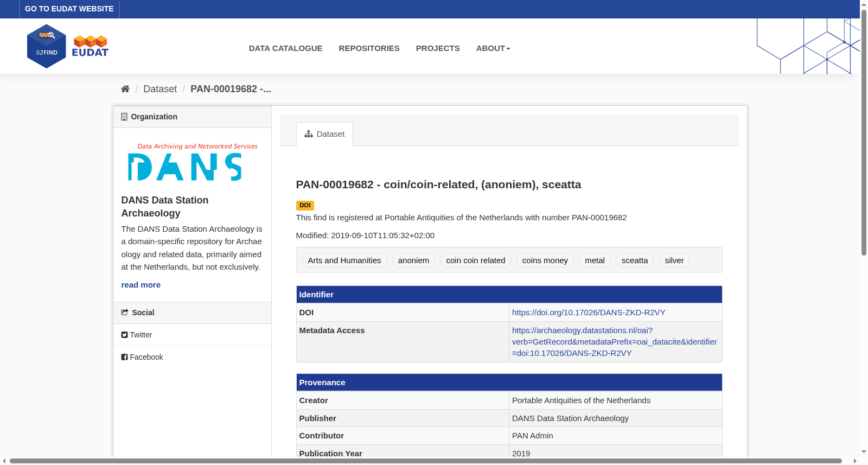Click the Creator row label
The width and height of the screenshot is (868, 465).
click(x=314, y=400)
